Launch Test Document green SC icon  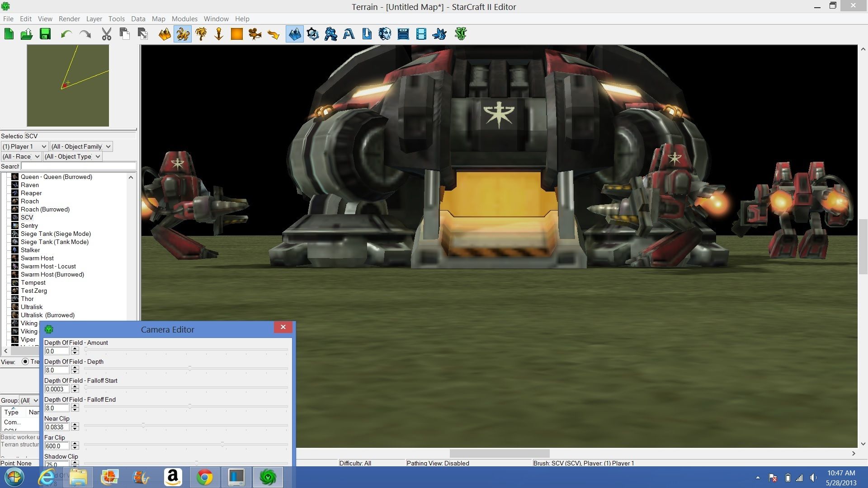click(461, 34)
